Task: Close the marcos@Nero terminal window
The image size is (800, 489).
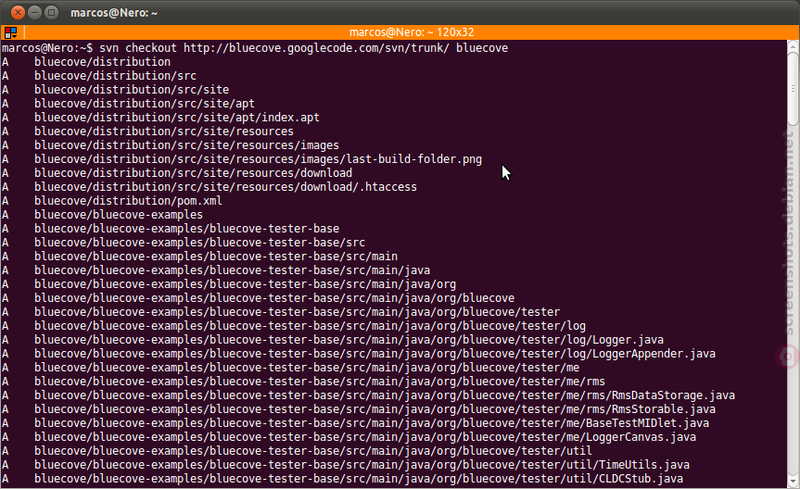Action: (18, 12)
